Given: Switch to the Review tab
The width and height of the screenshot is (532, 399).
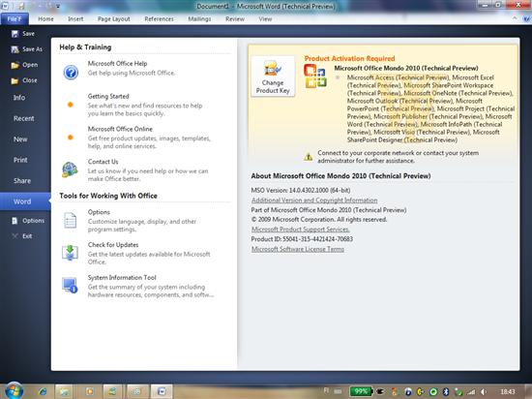Looking at the screenshot, I should (x=235, y=19).
